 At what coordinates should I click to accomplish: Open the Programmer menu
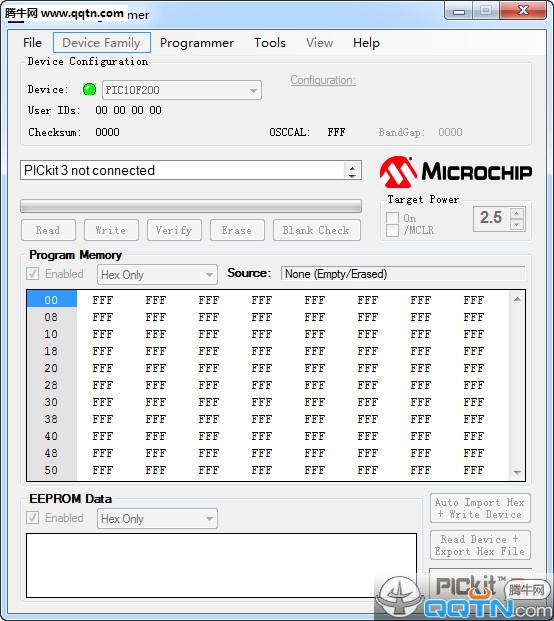pyautogui.click(x=197, y=43)
